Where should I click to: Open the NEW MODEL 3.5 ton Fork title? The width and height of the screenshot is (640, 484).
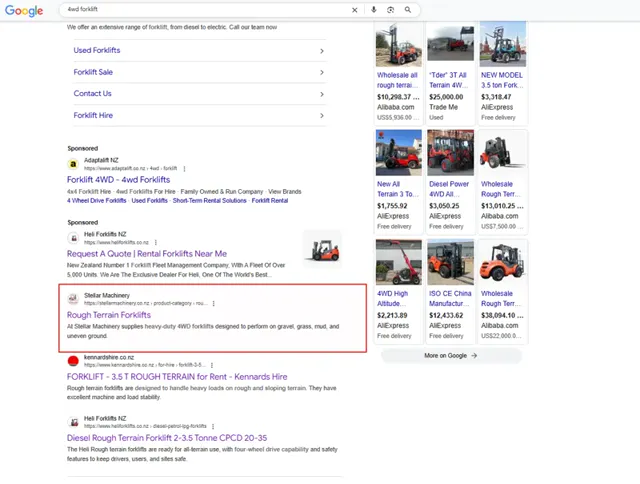tap(502, 80)
